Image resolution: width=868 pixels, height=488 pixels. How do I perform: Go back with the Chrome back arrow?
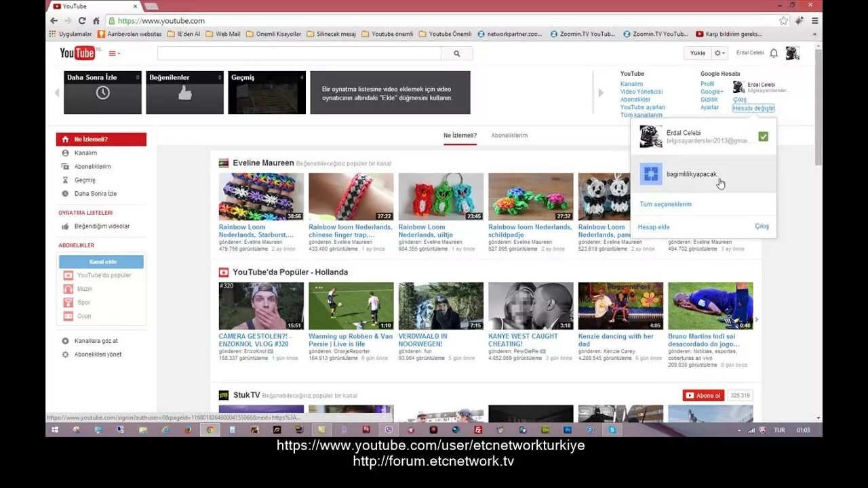pos(54,20)
